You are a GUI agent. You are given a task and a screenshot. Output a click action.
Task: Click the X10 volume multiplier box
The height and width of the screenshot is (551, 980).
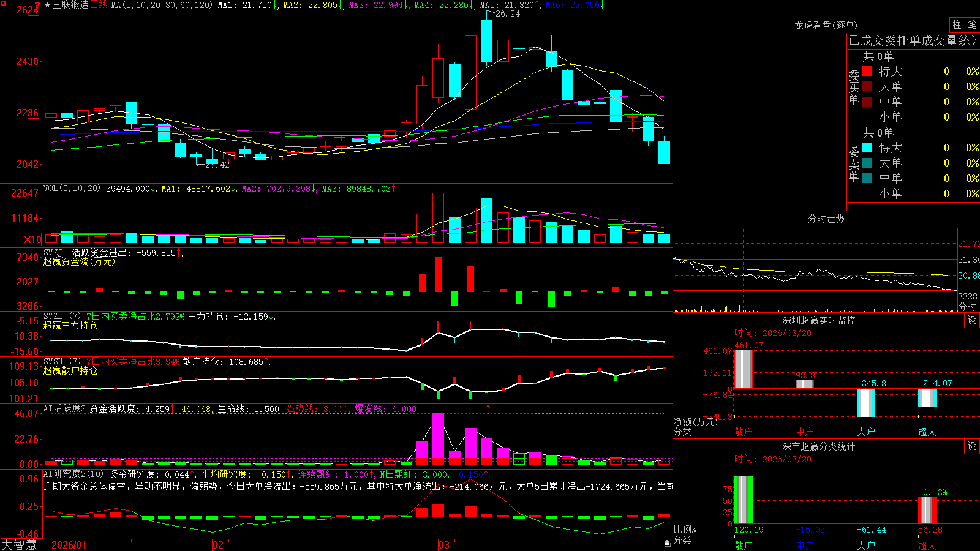[x=32, y=239]
